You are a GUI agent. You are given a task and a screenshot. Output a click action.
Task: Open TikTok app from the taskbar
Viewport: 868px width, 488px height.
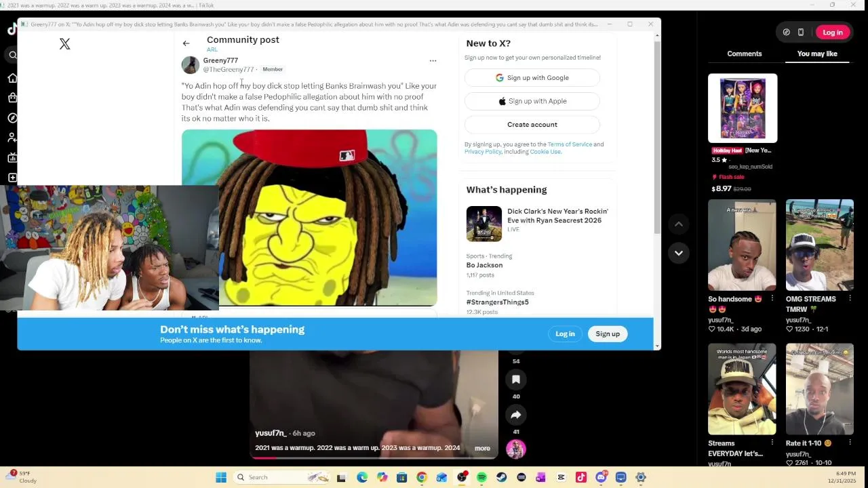click(x=581, y=477)
